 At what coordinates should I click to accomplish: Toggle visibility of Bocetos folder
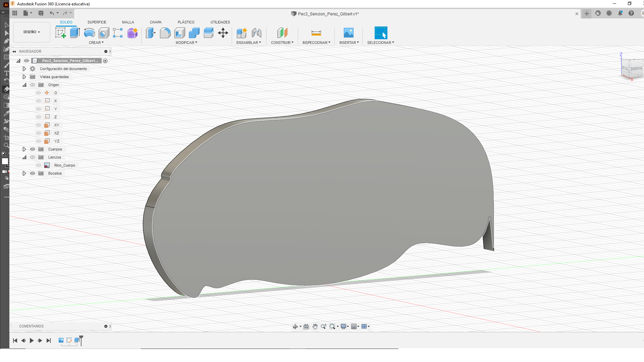point(33,173)
